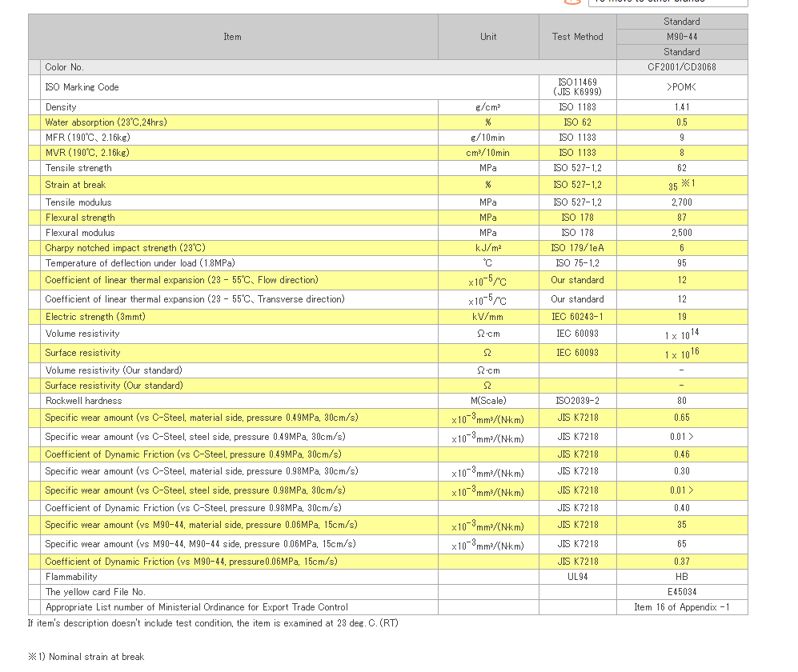This screenshot has width=798, height=672.
Task: Click the 'Electric strength (3mmt)' label
Action: click(x=95, y=317)
